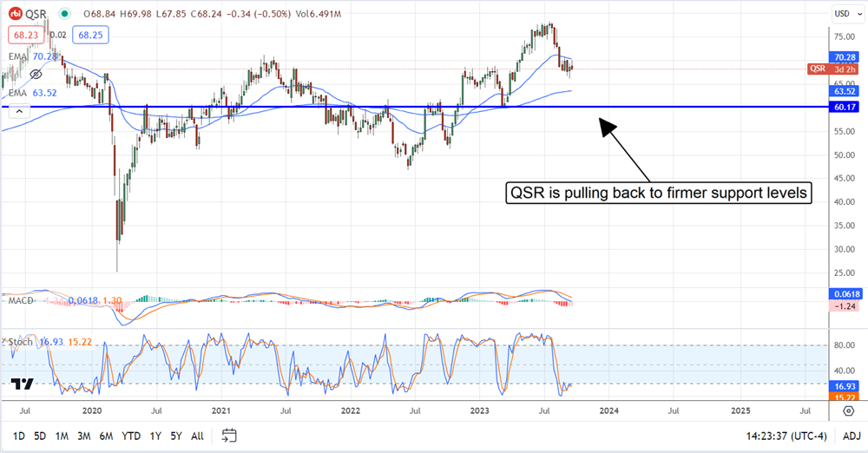Select the Stoch indicator label
868x453 pixels.
[20, 342]
